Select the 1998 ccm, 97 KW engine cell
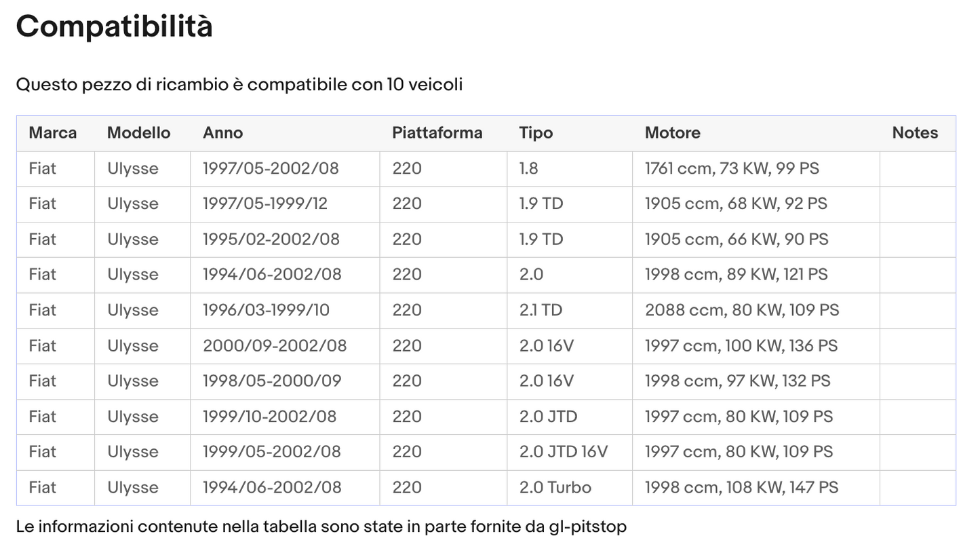980x555 pixels. coord(737,381)
